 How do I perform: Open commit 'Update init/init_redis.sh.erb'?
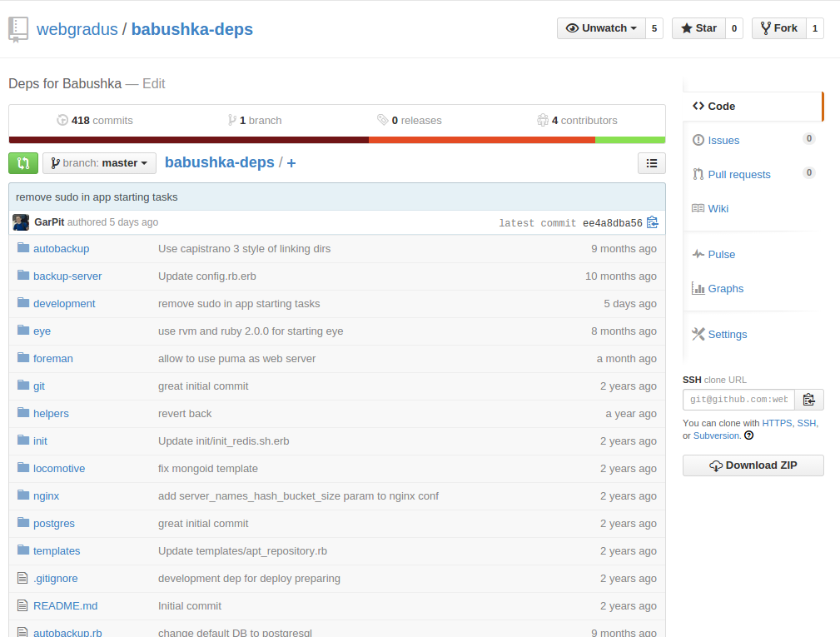click(223, 441)
